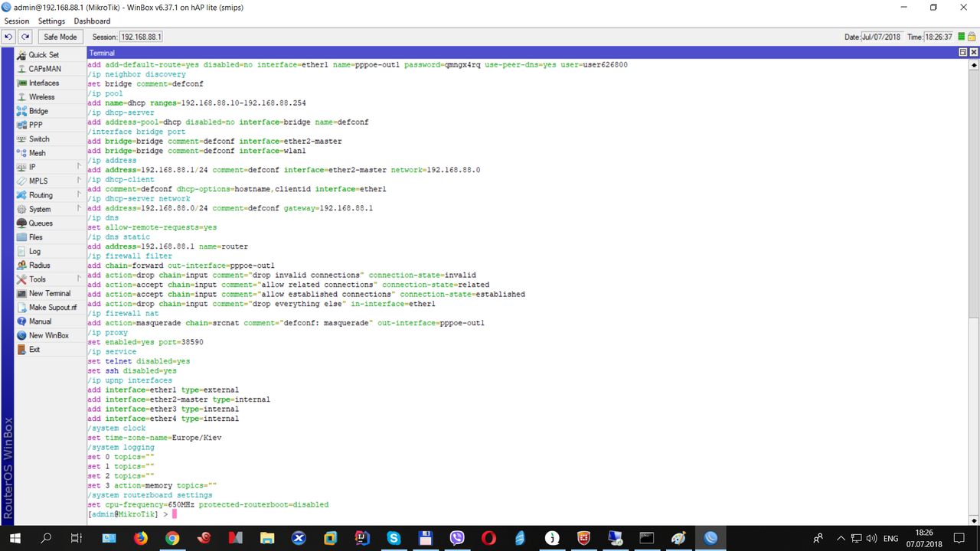Open Firefox from taskbar
980x551 pixels.
[x=141, y=538]
